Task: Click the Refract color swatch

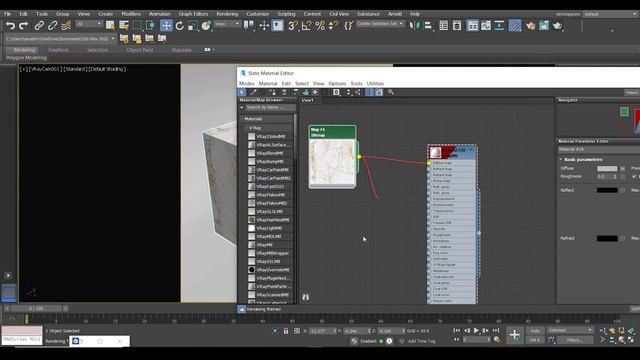Action: (x=607, y=238)
